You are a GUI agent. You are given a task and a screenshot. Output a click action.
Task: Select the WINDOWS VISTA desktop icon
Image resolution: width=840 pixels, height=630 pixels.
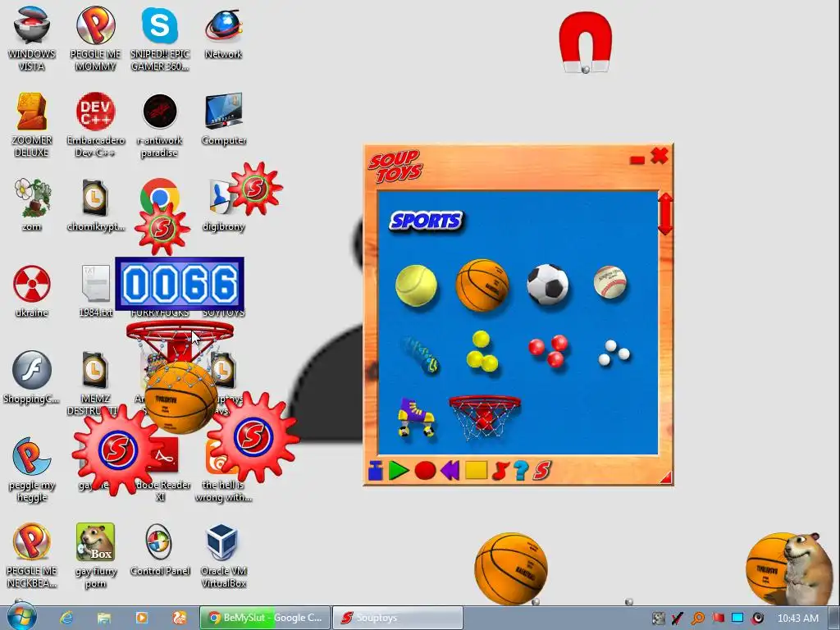(x=32, y=39)
